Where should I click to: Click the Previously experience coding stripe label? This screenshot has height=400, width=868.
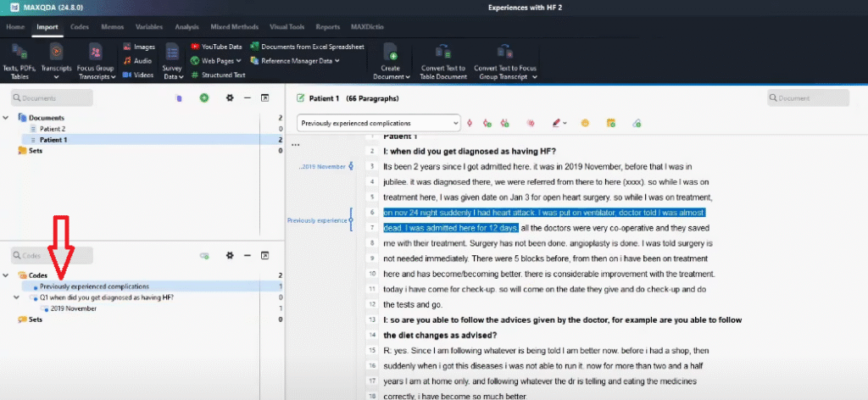click(x=317, y=220)
